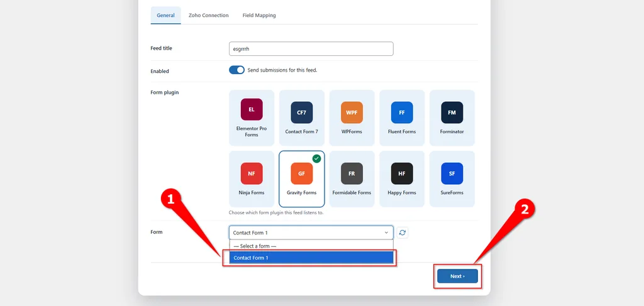This screenshot has height=306, width=644.
Task: Select 'Contact Form 1' in the dropdown list
Action: (x=311, y=258)
